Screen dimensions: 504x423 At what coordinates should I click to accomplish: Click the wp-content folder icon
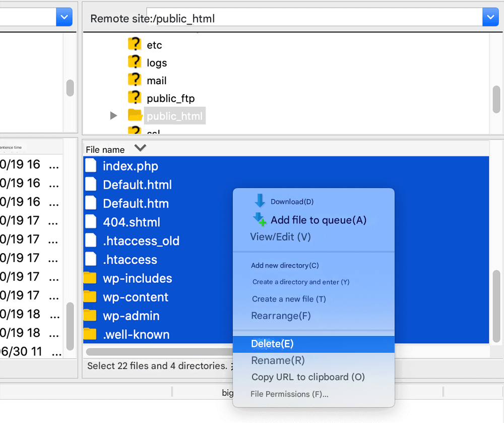coord(90,297)
